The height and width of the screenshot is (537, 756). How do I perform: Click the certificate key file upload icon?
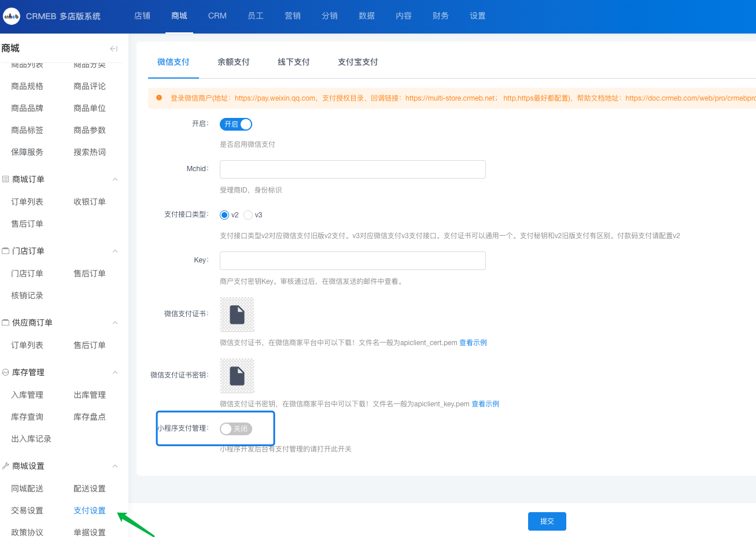pos(237,376)
